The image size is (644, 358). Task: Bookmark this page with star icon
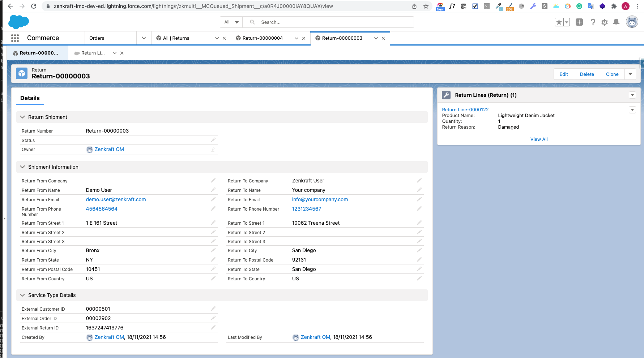tap(426, 6)
